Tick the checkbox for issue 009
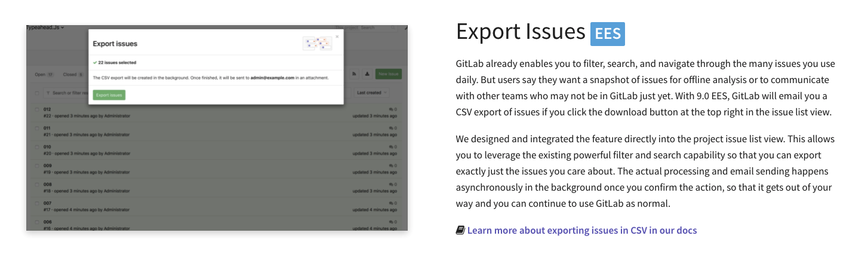 38,166
